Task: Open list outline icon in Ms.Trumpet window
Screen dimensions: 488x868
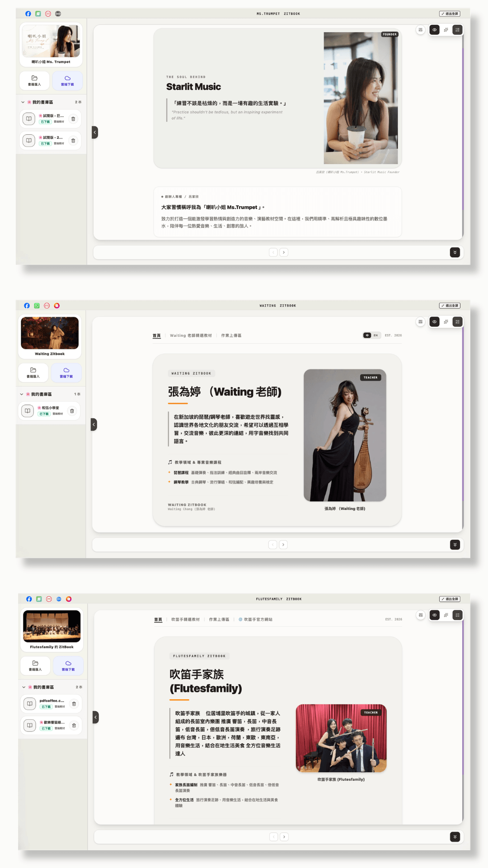Action: [458, 30]
